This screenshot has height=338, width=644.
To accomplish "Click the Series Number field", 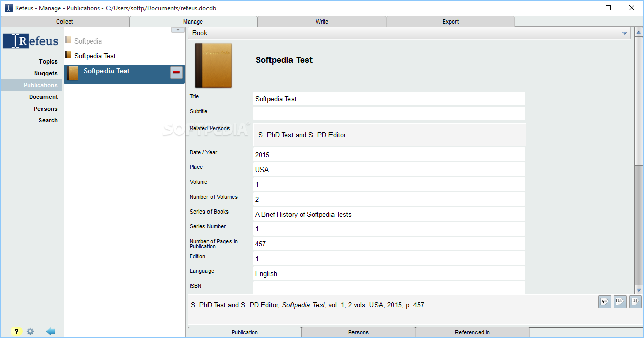I will (x=389, y=229).
